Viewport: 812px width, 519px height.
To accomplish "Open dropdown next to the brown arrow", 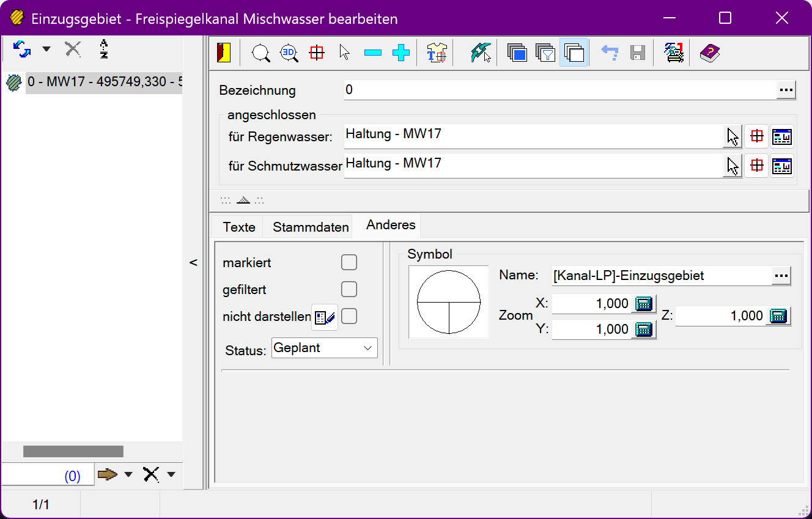I will 128,474.
